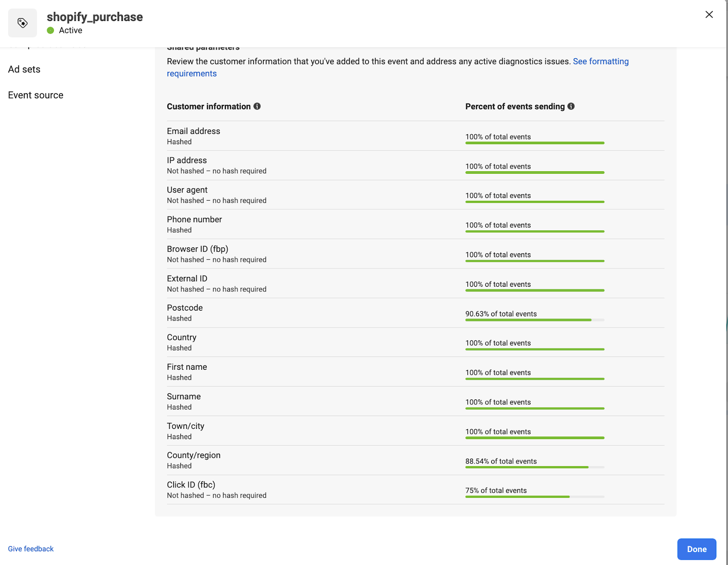Viewport: 728px width, 565px height.
Task: Go to Event source section
Action: click(x=36, y=95)
